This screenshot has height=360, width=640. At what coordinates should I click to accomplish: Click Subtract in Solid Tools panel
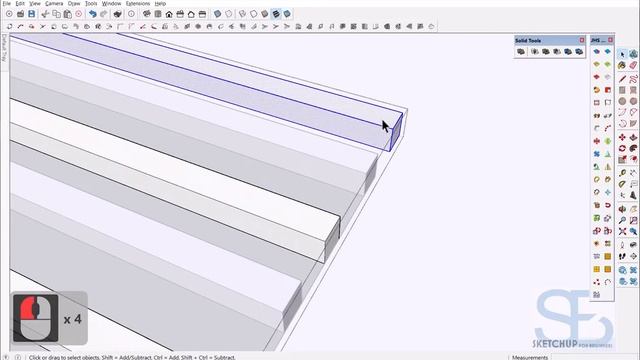[557, 51]
